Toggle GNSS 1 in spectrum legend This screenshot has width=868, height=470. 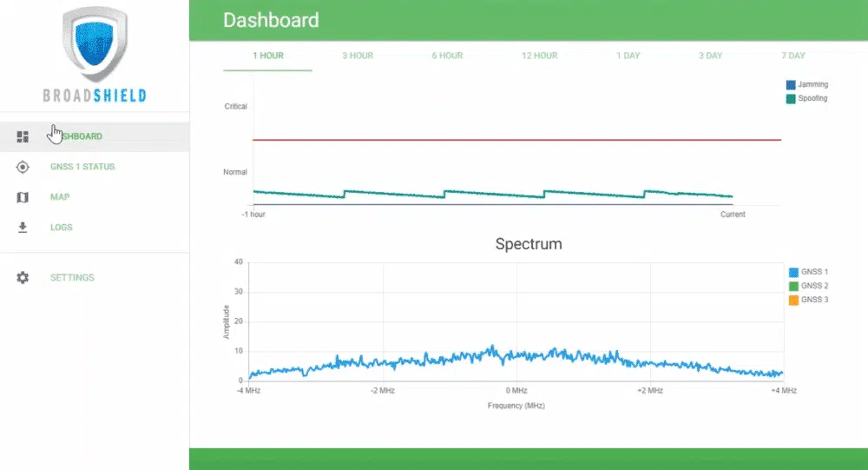792,272
